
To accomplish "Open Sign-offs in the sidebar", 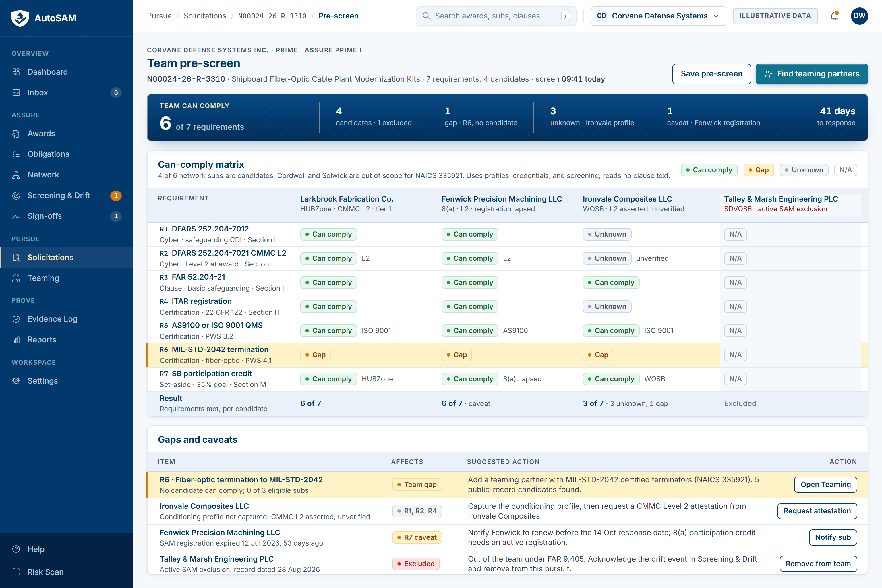I will [x=67, y=216].
